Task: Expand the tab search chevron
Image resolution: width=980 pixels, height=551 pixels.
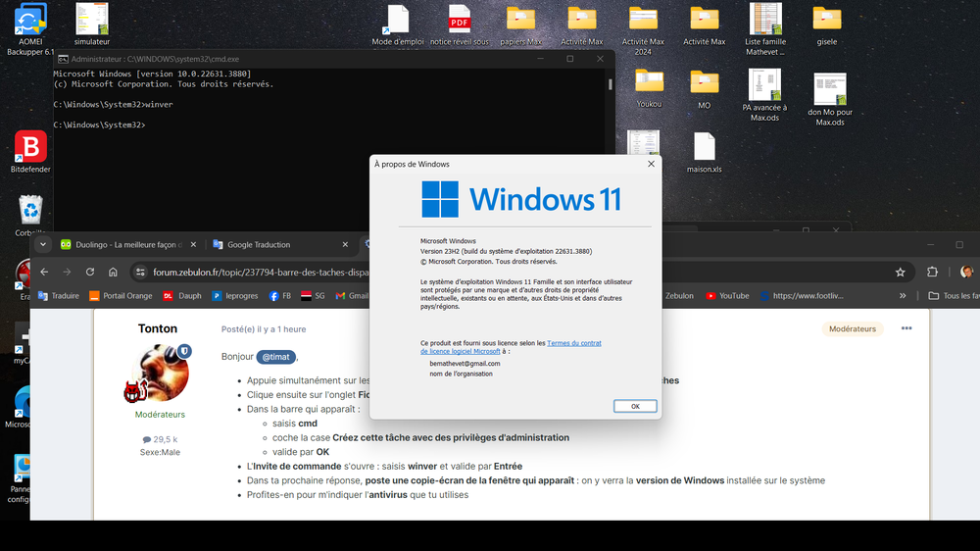Action: (43, 244)
